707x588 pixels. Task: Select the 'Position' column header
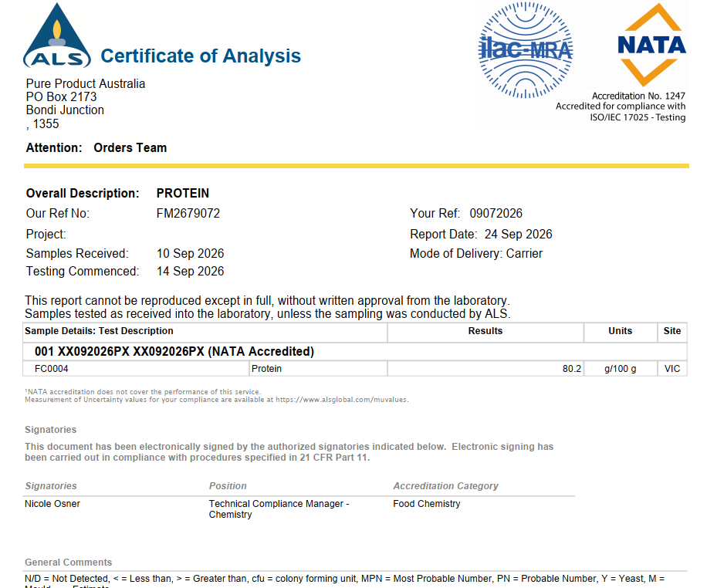click(x=228, y=486)
